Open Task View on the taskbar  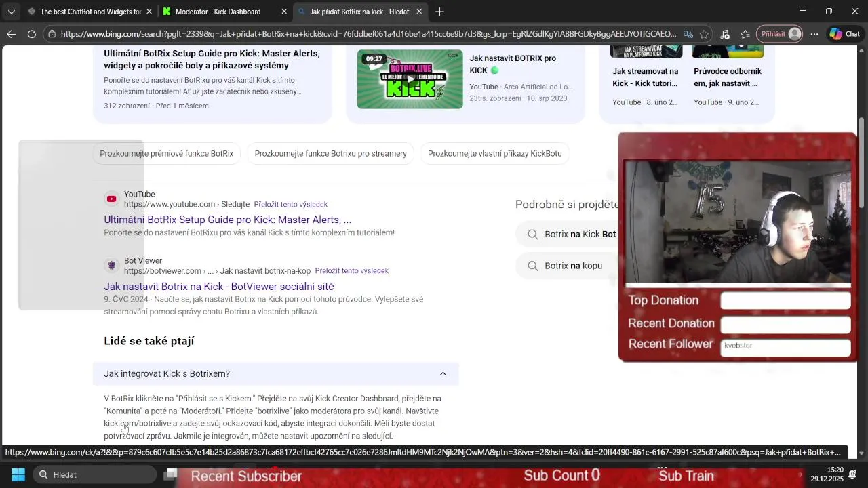click(171, 474)
